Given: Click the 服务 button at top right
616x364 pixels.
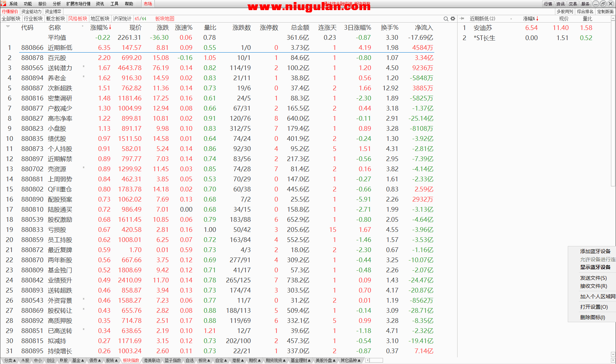Looking at the screenshot, I should pos(585,4).
